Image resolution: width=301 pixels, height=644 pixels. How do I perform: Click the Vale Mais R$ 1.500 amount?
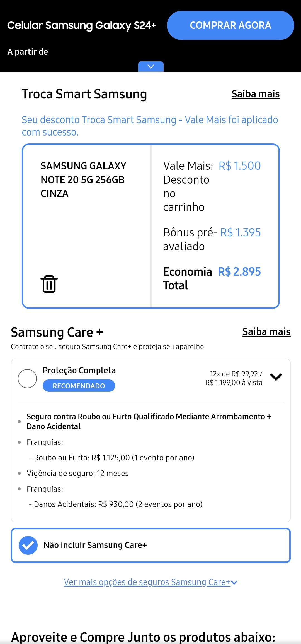(x=240, y=166)
